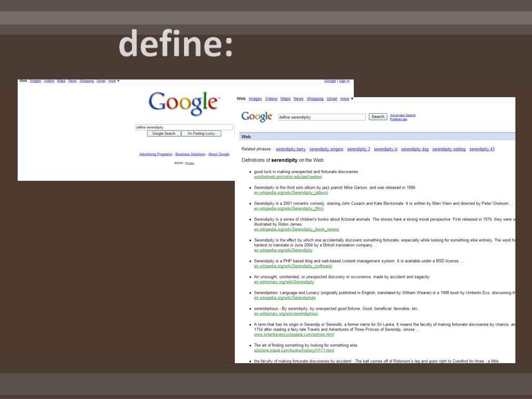Open srilanka-encyclopedia.com entries link
The image size is (532, 399).
(x=294, y=335)
